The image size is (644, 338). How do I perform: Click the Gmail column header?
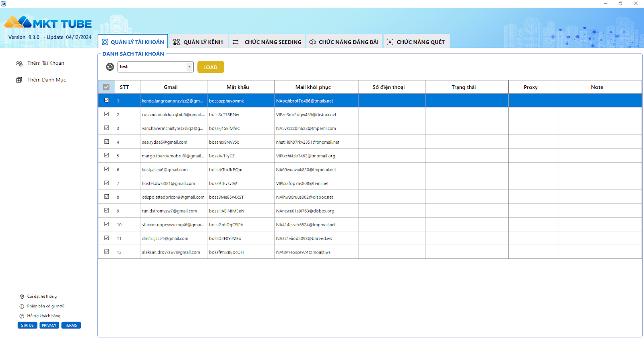(173, 87)
